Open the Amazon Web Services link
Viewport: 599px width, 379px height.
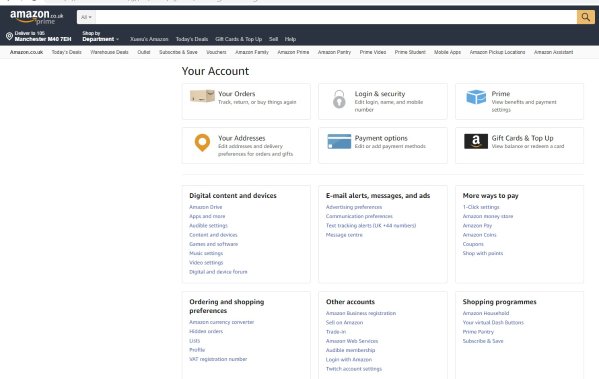click(352, 341)
